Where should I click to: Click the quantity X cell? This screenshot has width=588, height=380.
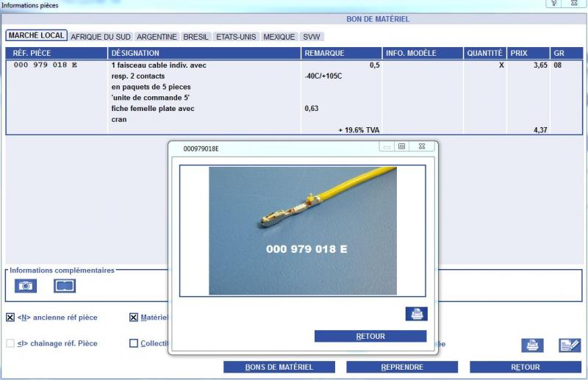tap(501, 65)
